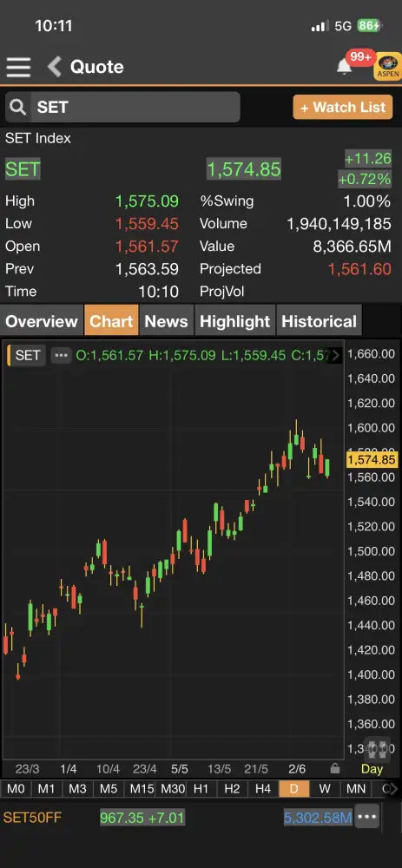Select M0 timeframe
Screen dimensions: 402x868
(16, 788)
